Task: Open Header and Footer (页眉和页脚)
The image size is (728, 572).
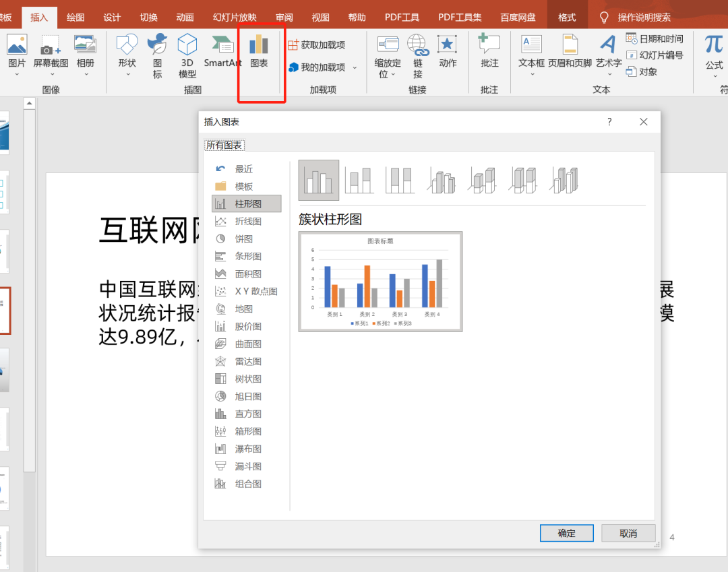Action: 570,51
